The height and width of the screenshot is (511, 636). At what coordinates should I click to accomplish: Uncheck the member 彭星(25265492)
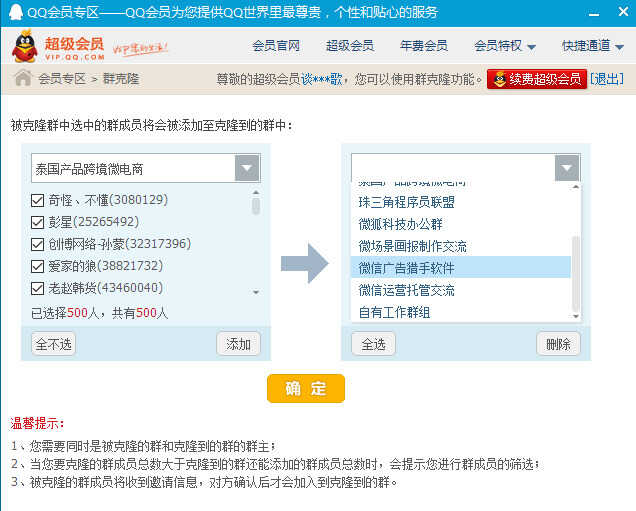coord(38,222)
